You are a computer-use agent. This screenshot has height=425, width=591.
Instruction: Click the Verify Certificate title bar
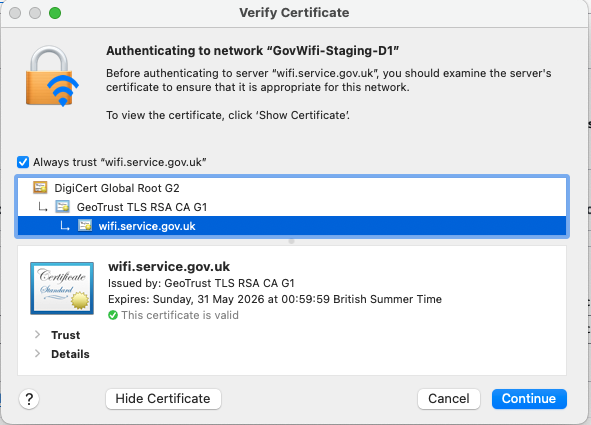(294, 13)
